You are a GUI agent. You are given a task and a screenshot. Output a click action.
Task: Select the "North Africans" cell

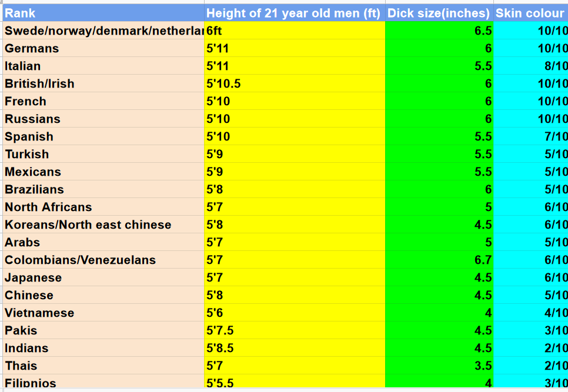103,207
